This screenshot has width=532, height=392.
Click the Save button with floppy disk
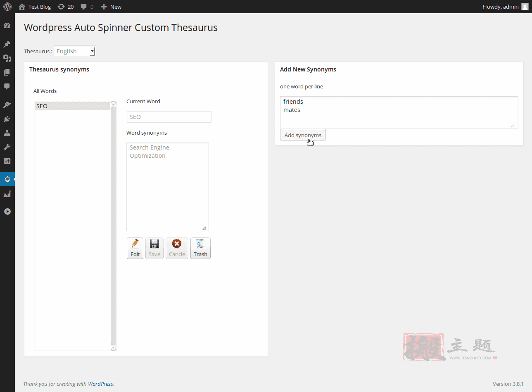tap(154, 248)
